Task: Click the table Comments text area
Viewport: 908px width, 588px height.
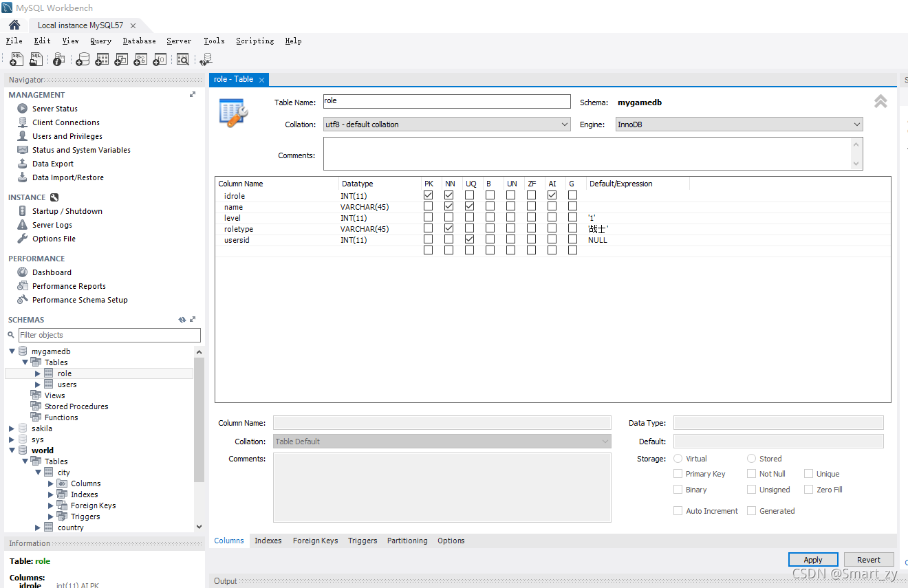Action: point(593,153)
